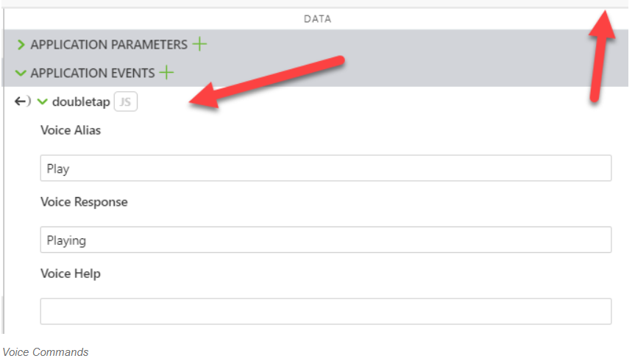635x364 pixels.
Task: Add a new application event with plus
Action: coord(167,73)
